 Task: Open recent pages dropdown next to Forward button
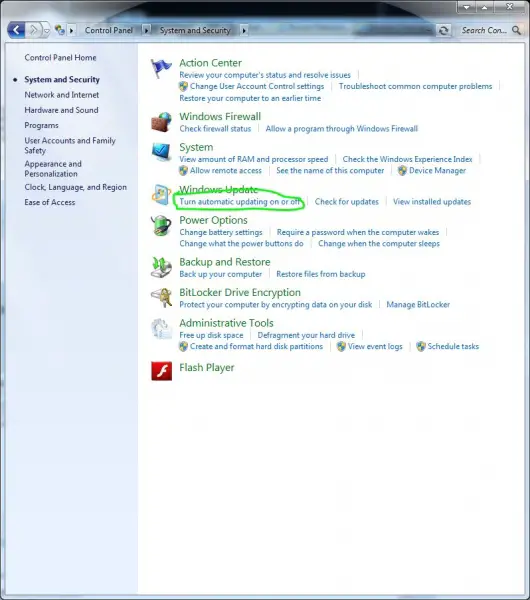pos(46,31)
